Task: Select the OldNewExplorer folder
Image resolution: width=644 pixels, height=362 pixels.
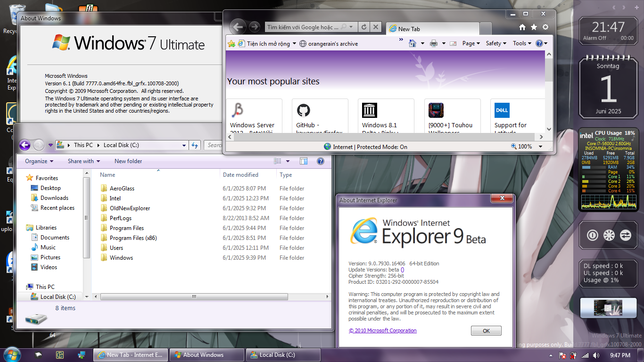Action: click(125, 208)
